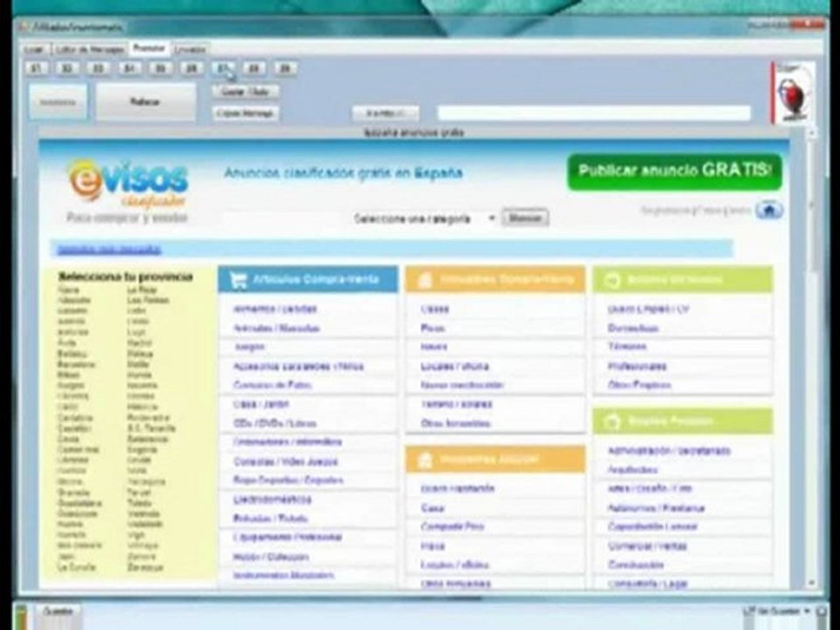Click the taskbar button at the bottom left

click(x=58, y=612)
